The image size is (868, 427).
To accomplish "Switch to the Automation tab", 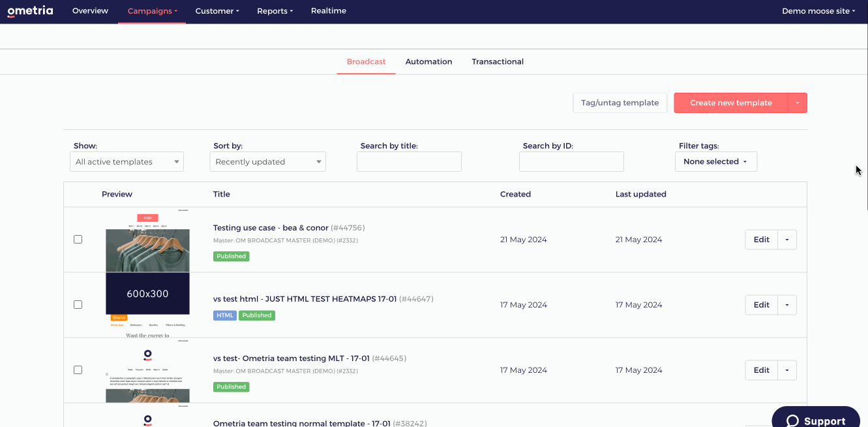I will [428, 61].
